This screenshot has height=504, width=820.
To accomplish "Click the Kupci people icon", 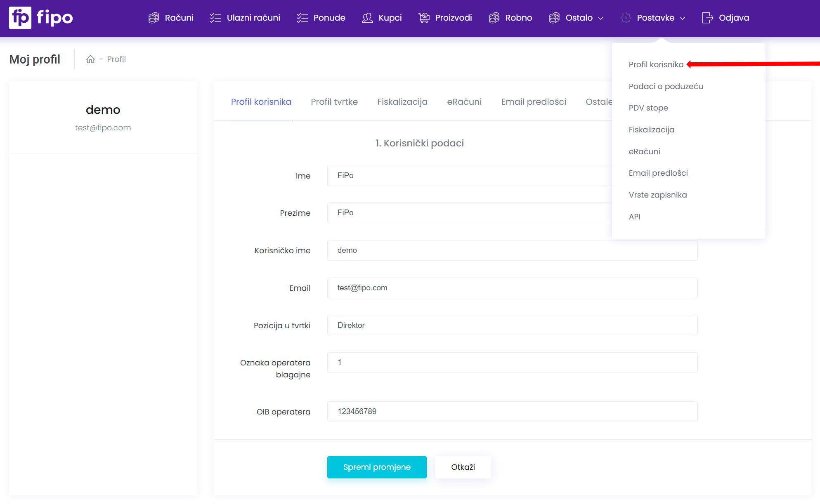I will click(x=367, y=18).
